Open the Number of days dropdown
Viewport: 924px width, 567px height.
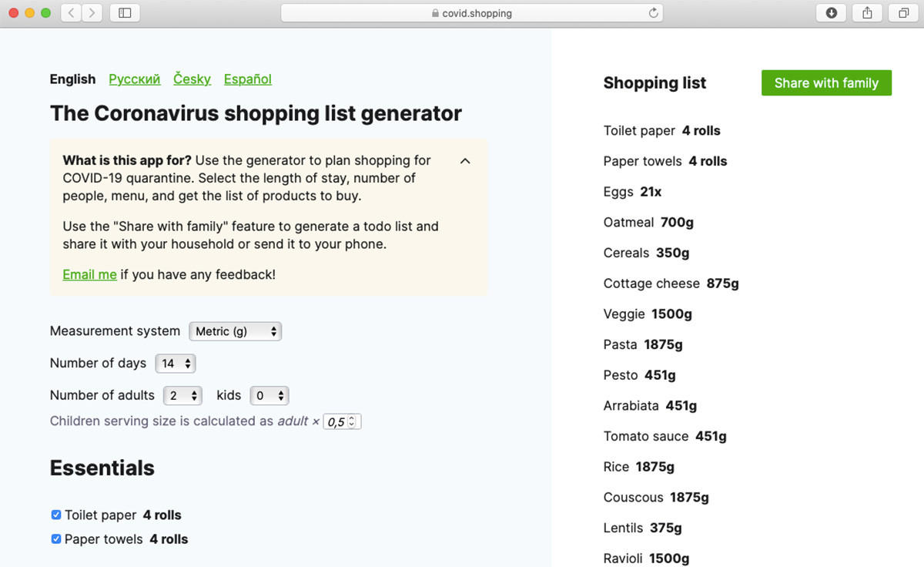click(x=175, y=363)
